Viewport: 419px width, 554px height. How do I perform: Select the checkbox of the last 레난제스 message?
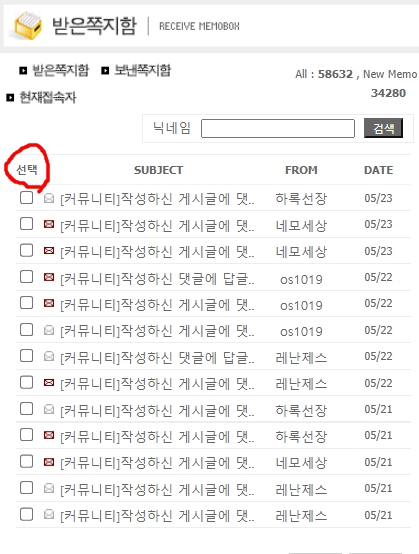point(26,514)
